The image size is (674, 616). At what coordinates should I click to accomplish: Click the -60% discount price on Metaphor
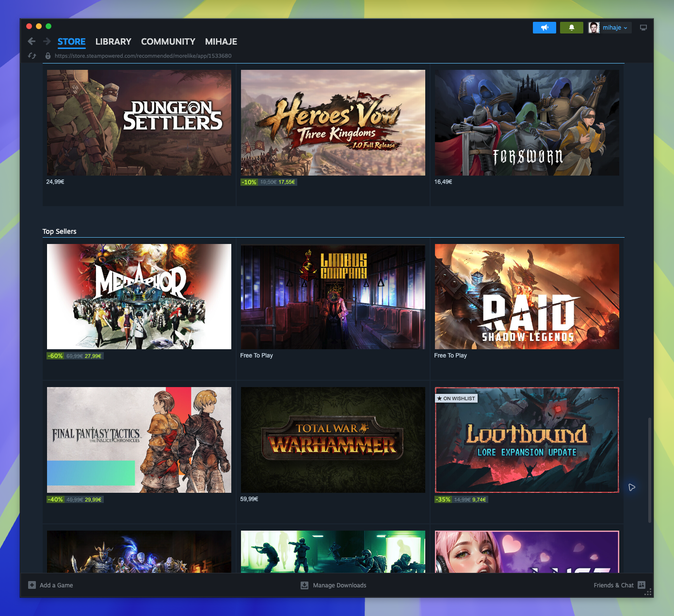(x=75, y=356)
